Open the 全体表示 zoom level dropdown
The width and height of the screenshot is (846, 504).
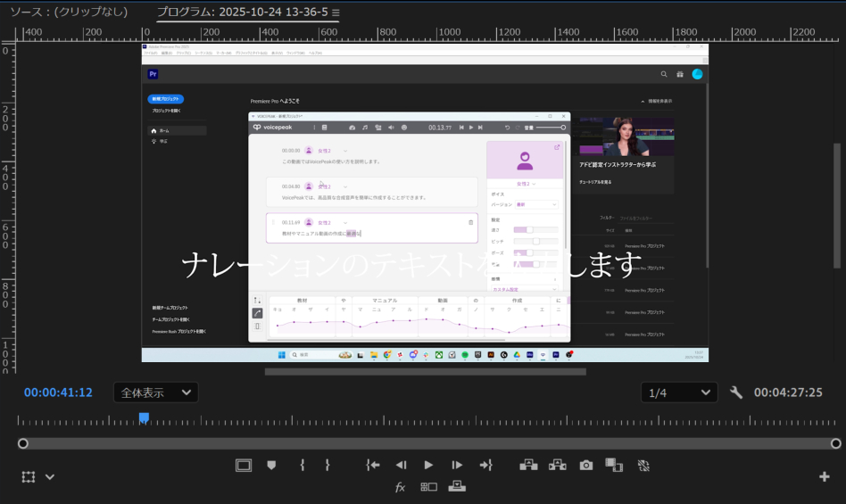156,392
